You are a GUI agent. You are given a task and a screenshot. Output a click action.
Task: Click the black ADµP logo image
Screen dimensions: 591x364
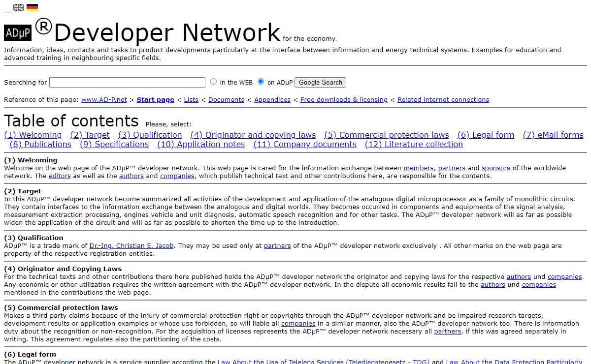pos(18,33)
